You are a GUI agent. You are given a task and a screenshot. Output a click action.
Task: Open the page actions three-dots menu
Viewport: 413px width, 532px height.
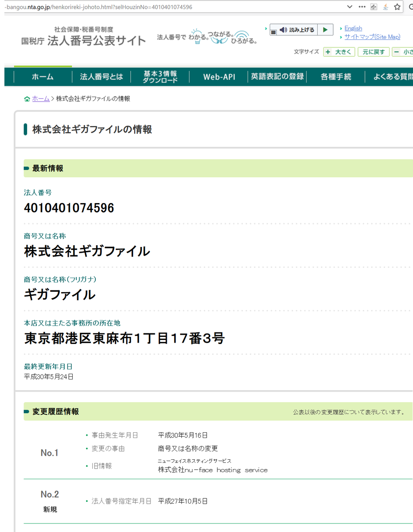coord(362,7)
